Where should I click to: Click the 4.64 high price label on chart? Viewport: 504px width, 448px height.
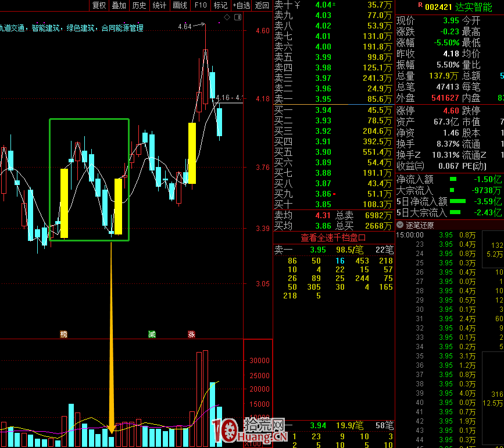[185, 27]
